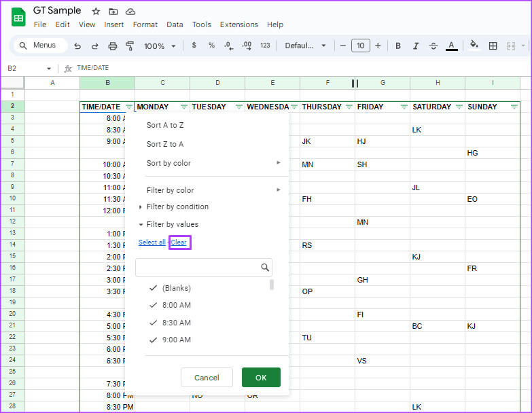The width and height of the screenshot is (532, 413).
Task: Uncheck the 9:00 AM filter value
Action: click(154, 340)
